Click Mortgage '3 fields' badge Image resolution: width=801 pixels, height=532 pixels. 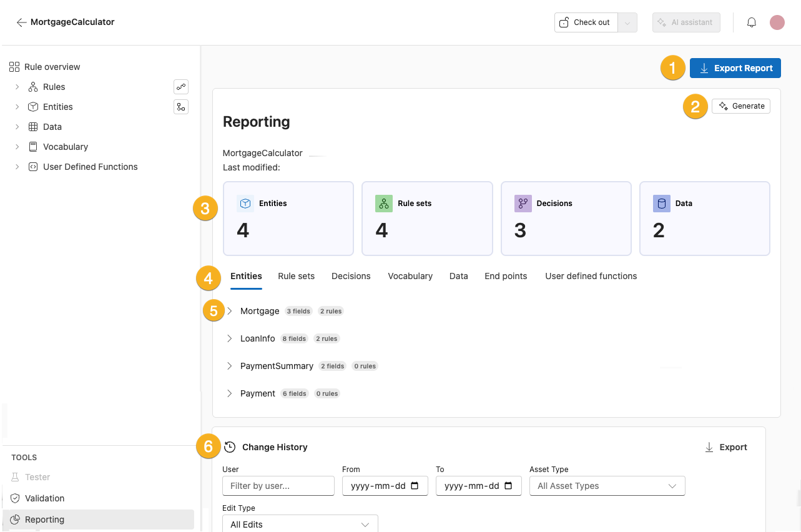298,311
